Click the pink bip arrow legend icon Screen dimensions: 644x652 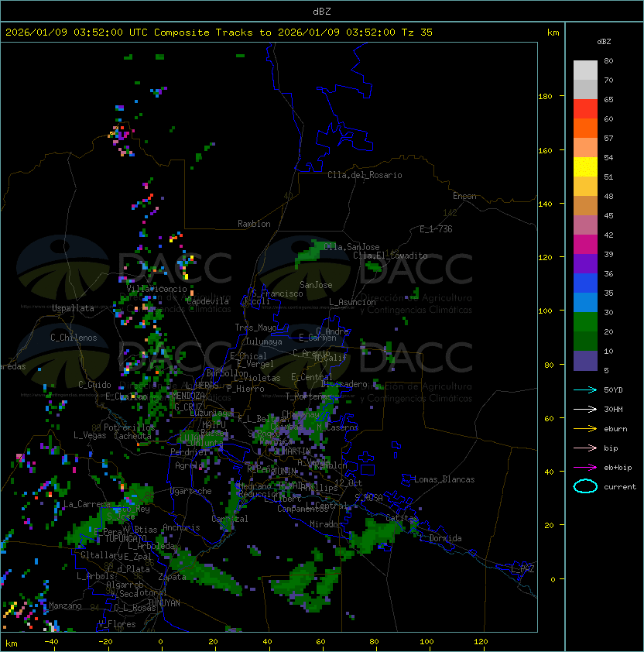[x=585, y=448]
